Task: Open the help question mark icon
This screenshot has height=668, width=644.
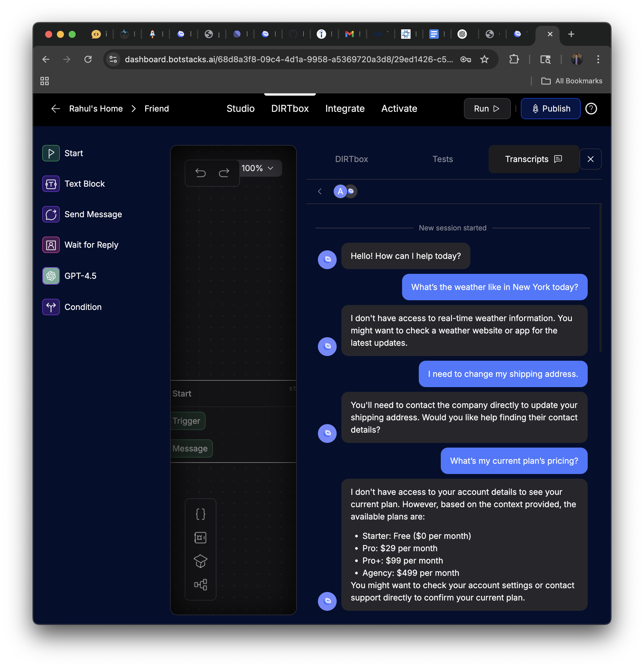Action: pyautogui.click(x=591, y=109)
